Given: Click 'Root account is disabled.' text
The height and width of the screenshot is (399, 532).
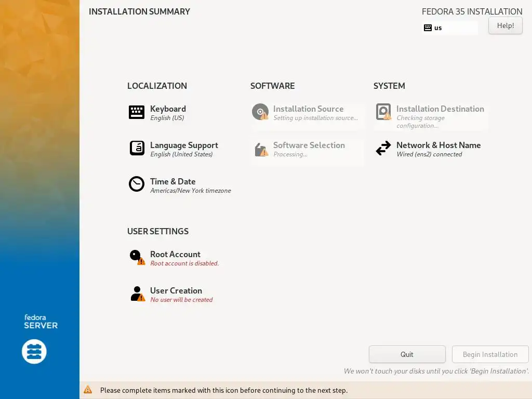Looking at the screenshot, I should [x=184, y=263].
